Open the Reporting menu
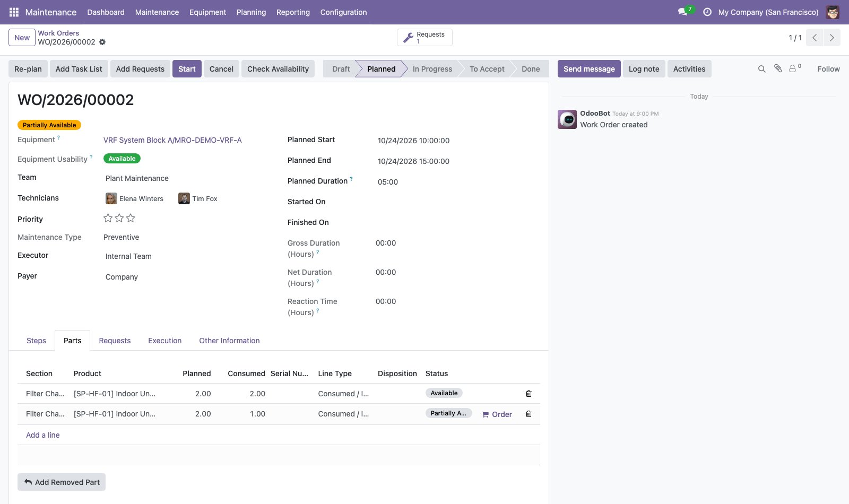The image size is (849, 504). point(293,12)
